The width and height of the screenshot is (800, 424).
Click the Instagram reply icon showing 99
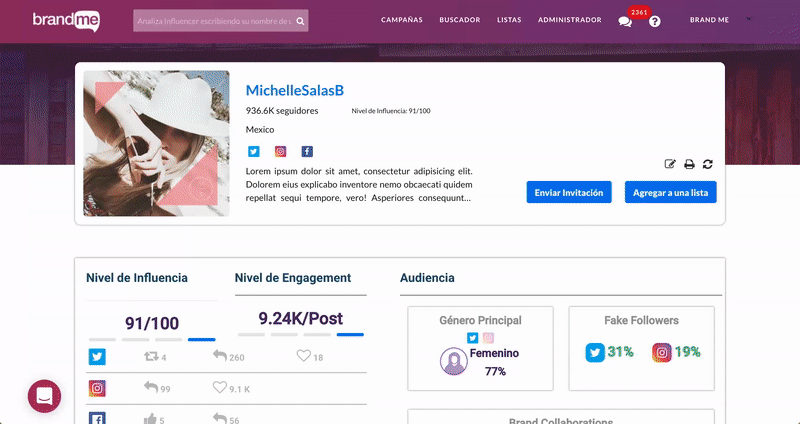click(x=151, y=387)
